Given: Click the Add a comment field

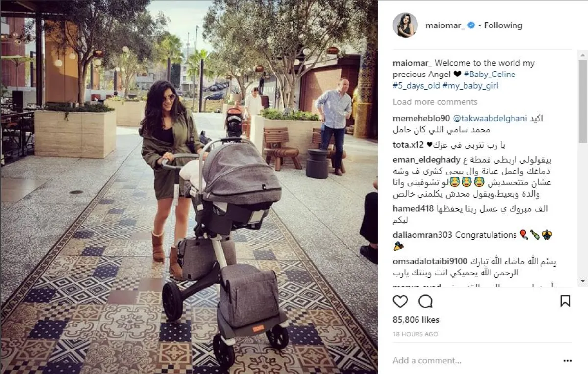Looking at the screenshot, I should pos(470,361).
